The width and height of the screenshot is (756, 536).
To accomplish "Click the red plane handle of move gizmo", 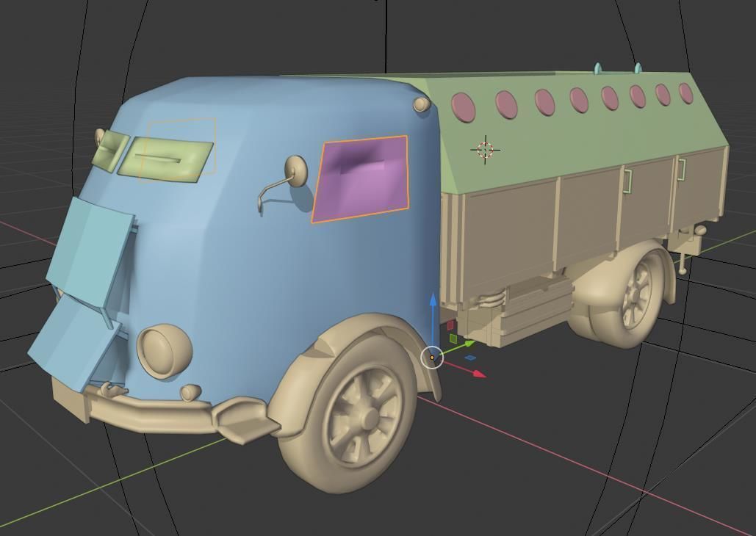I will click(450, 325).
